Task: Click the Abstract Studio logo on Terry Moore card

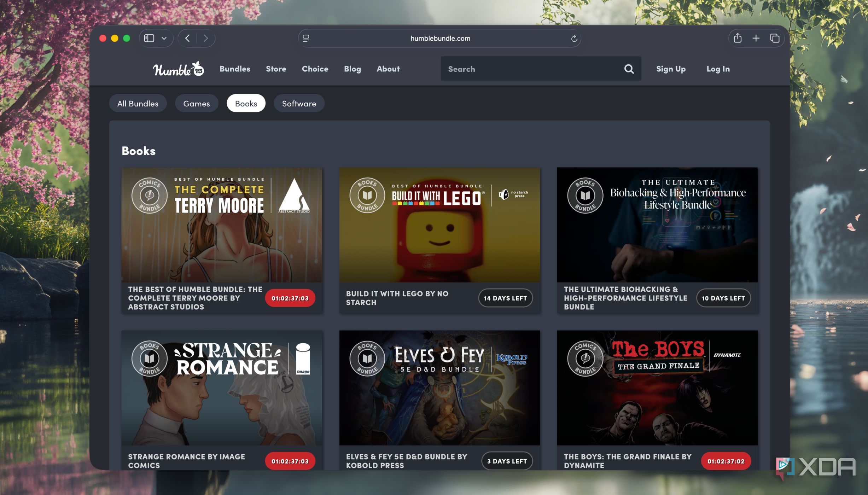Action: pyautogui.click(x=294, y=196)
